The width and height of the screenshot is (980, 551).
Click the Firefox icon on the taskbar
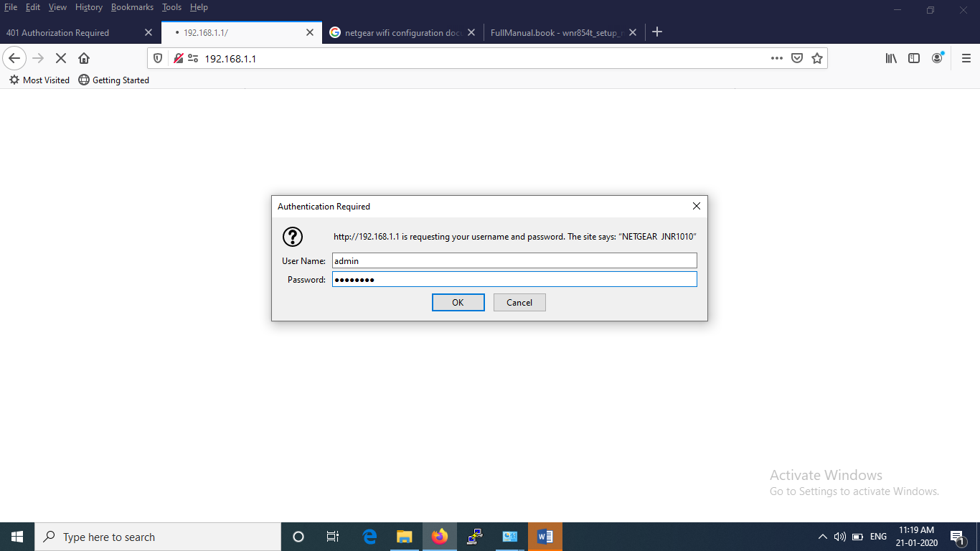tap(440, 537)
